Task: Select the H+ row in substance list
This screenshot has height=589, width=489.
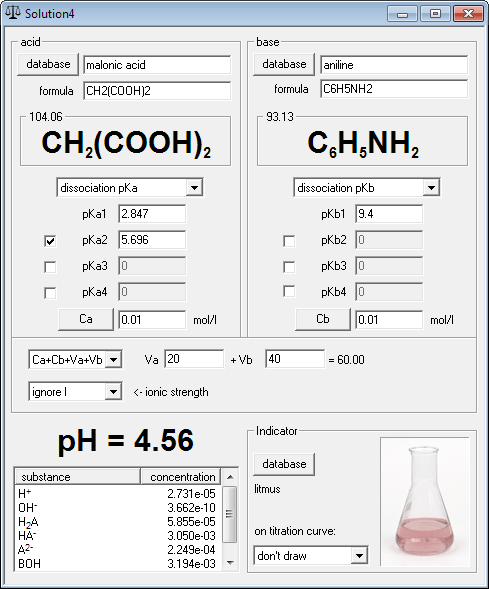Action: tap(117, 494)
